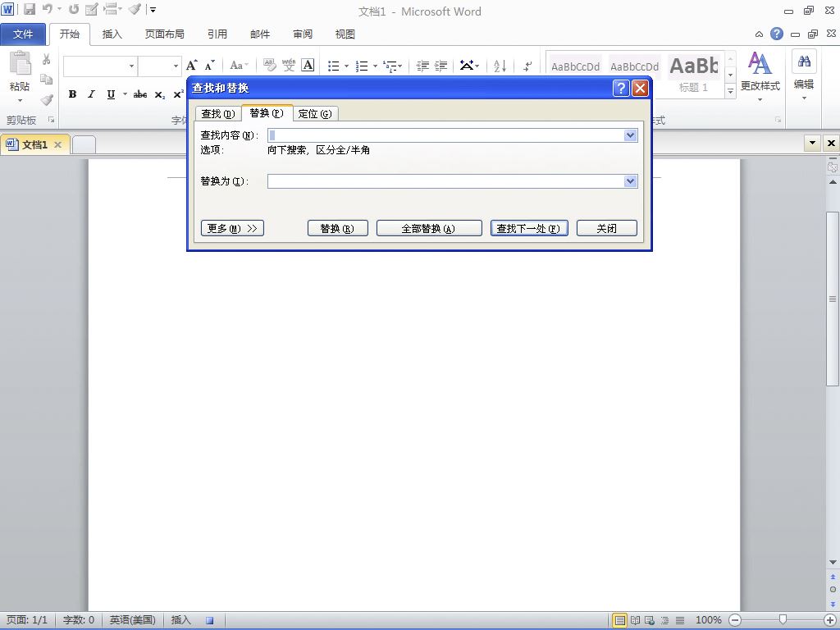
Task: Click the Decrease Indent icon
Action: point(422,66)
